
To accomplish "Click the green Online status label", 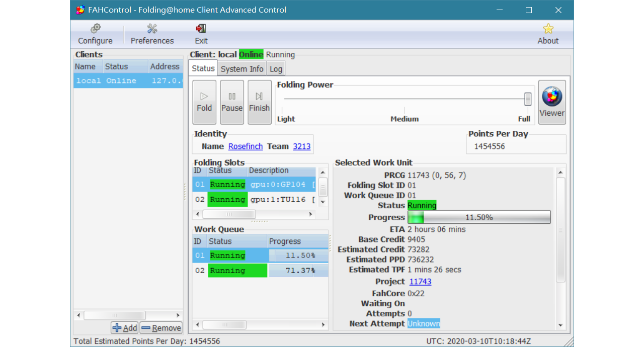I will 251,54.
